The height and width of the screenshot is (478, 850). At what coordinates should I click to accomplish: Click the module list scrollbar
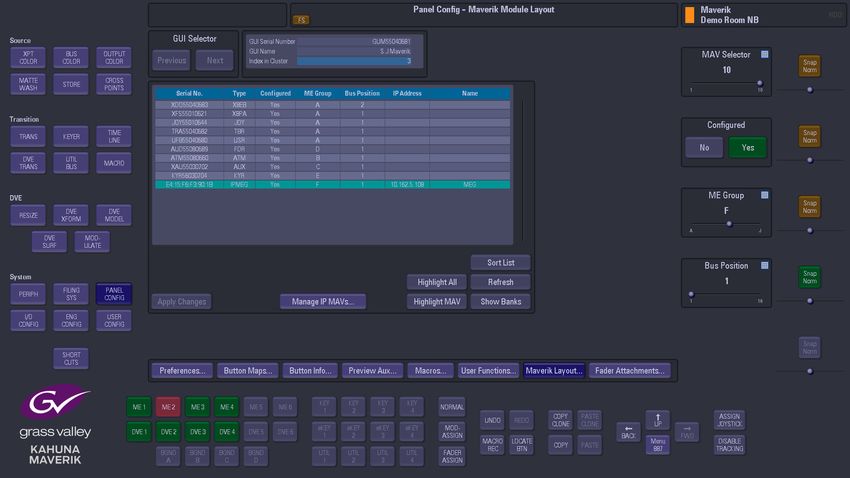point(523,169)
